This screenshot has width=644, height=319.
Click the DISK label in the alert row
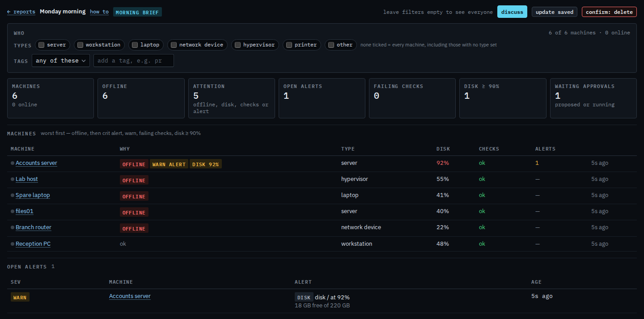304,297
